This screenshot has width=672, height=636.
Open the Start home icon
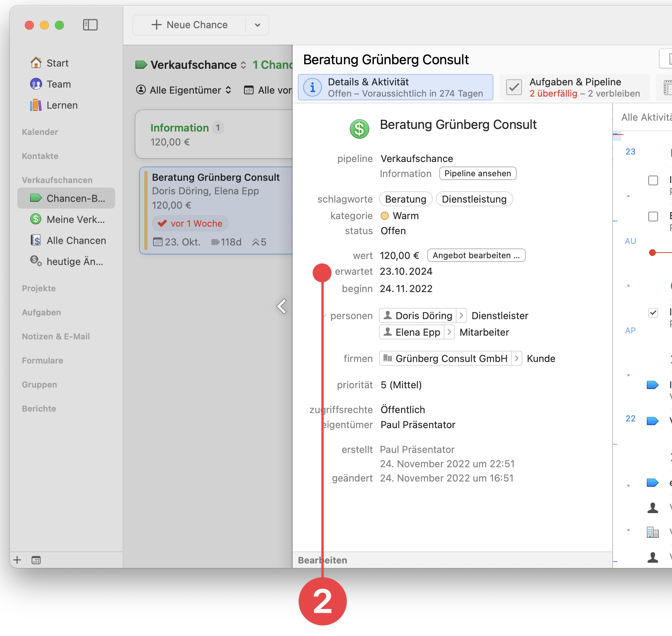(x=36, y=63)
